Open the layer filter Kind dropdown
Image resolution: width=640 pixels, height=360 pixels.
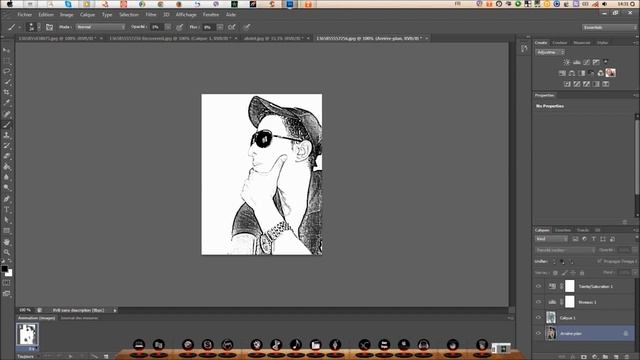(x=551, y=239)
